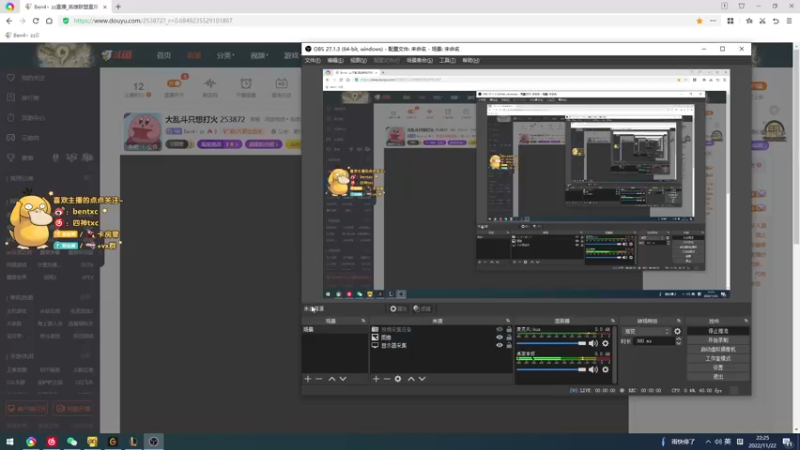Go to Douyu 首页 nav link

click(x=164, y=55)
